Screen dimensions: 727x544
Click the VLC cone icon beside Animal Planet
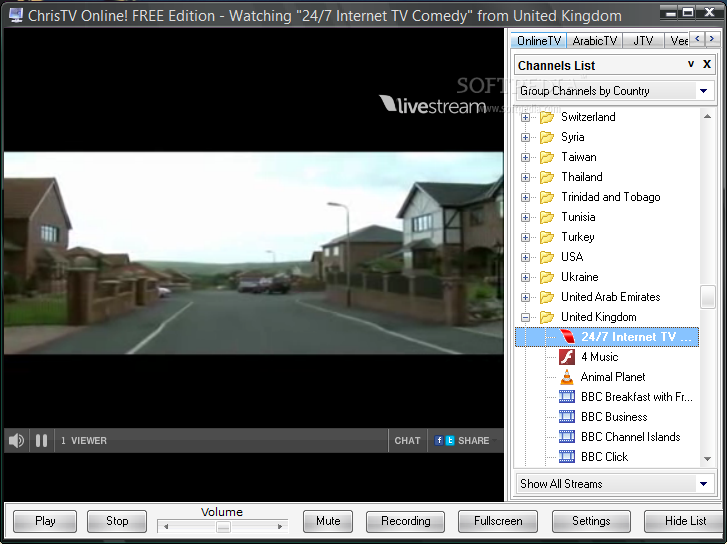pos(567,377)
